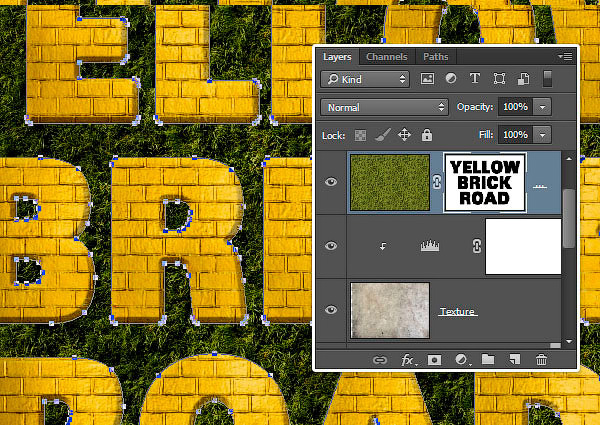This screenshot has width=600, height=425.
Task: Select the YELLOW BRICK ROAD mask thumbnail
Action: (485, 182)
